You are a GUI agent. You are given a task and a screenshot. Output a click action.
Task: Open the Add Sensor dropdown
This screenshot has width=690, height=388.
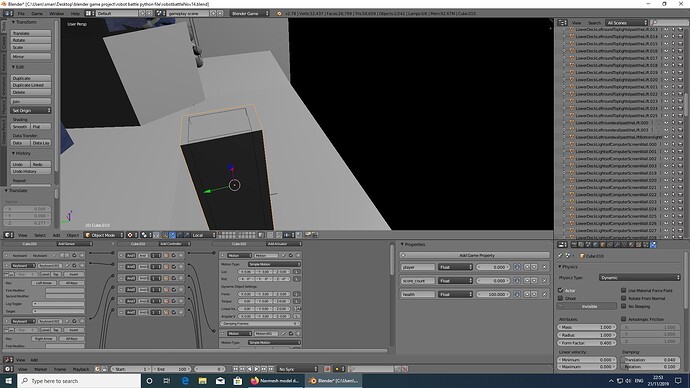(74, 244)
